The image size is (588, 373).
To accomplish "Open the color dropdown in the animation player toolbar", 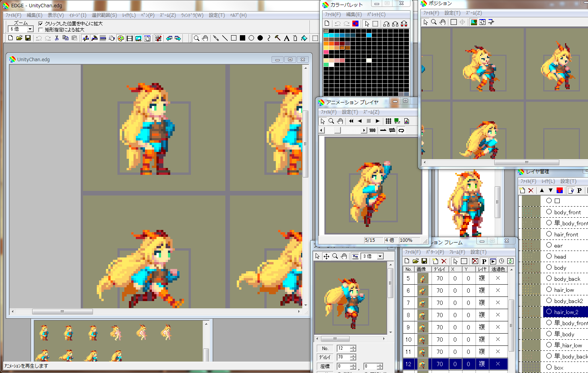I will pos(397,121).
